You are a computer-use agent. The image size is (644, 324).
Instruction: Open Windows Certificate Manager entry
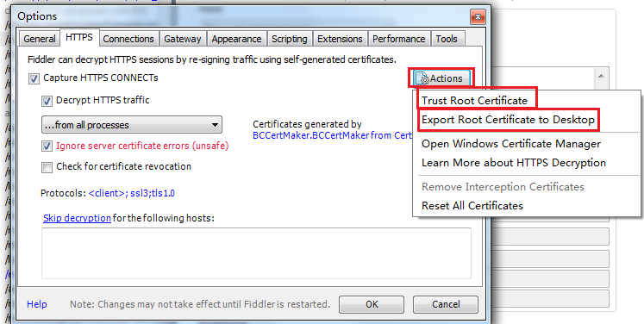click(x=511, y=144)
